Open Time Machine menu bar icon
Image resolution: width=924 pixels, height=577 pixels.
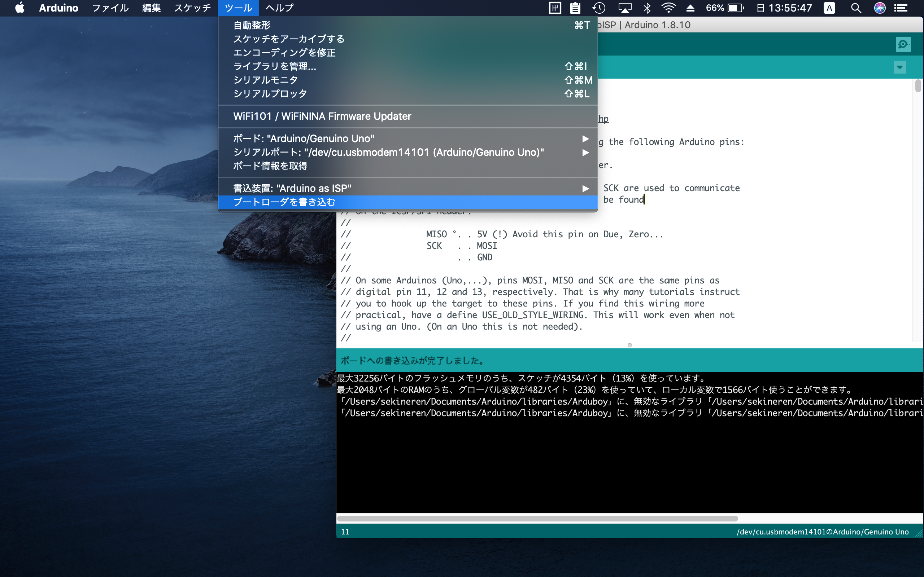click(x=598, y=8)
